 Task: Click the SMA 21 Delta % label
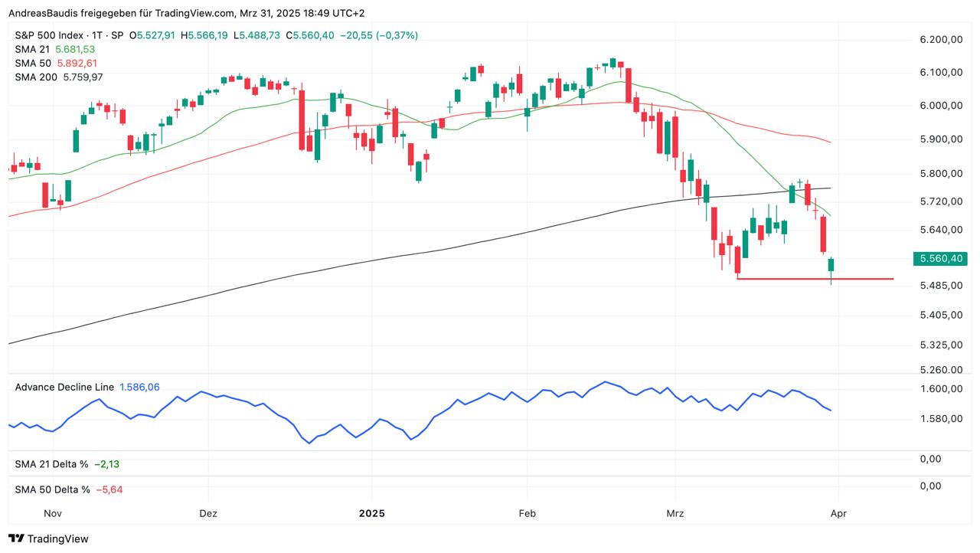click(x=51, y=464)
